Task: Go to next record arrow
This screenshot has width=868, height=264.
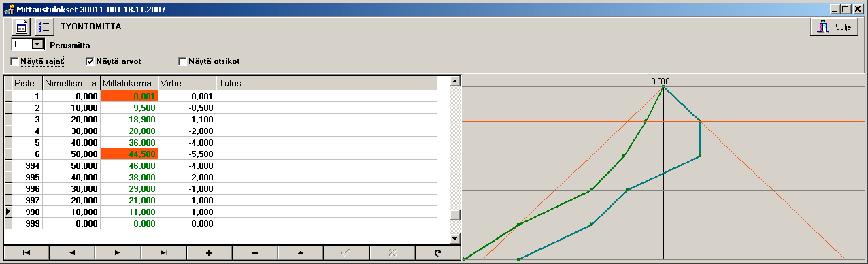Action: tap(118, 252)
